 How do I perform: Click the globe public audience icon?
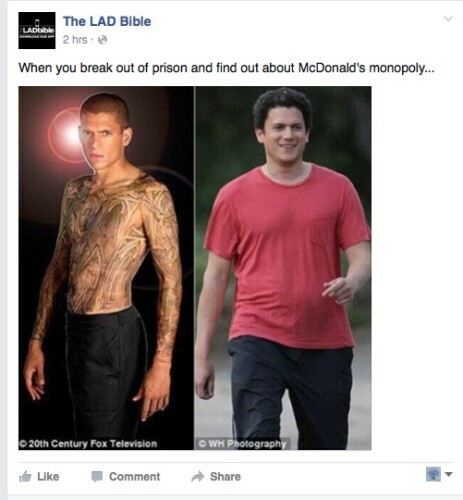coord(103,40)
